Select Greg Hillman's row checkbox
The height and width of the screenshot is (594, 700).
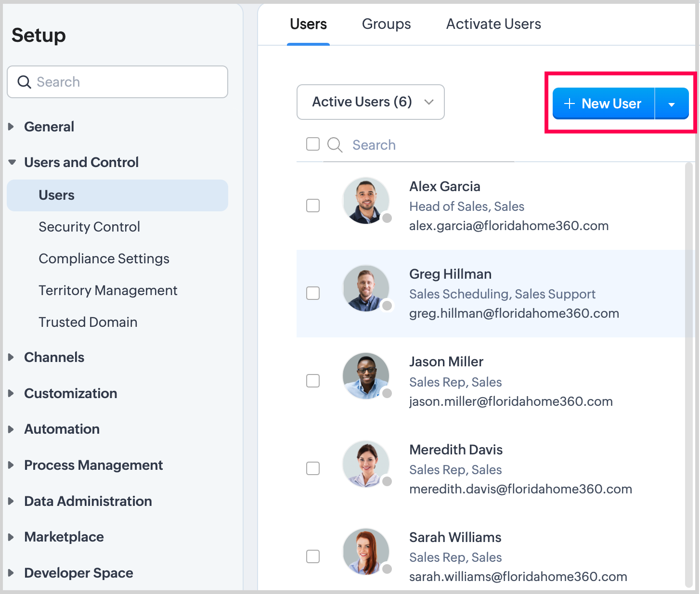pos(313,293)
